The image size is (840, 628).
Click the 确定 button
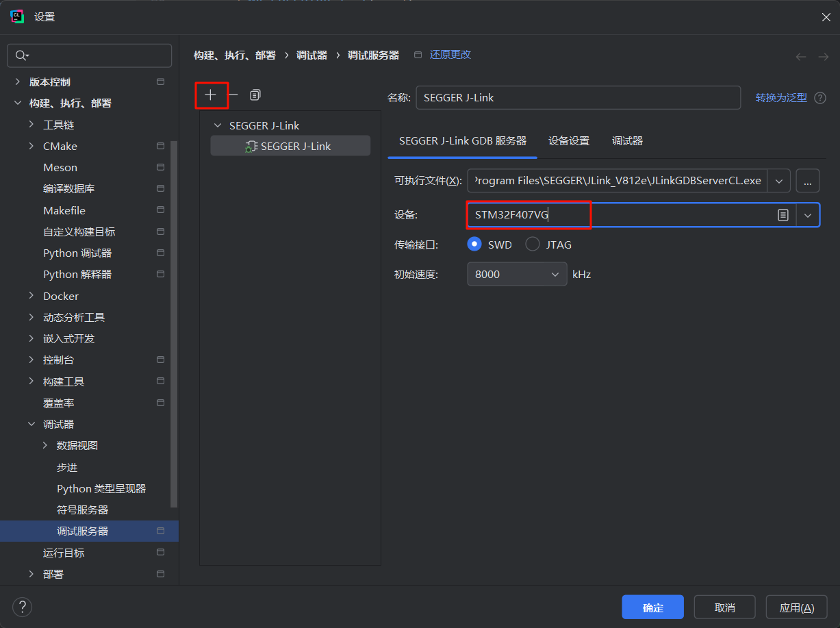point(653,607)
